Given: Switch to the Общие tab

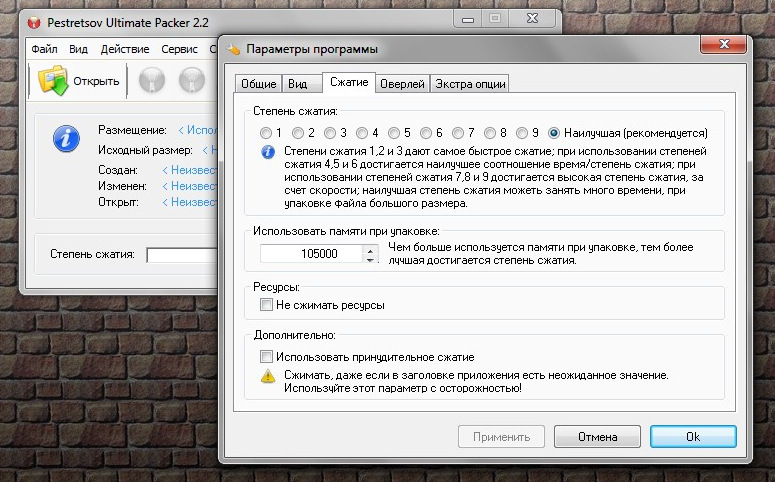Looking at the screenshot, I should tap(258, 84).
